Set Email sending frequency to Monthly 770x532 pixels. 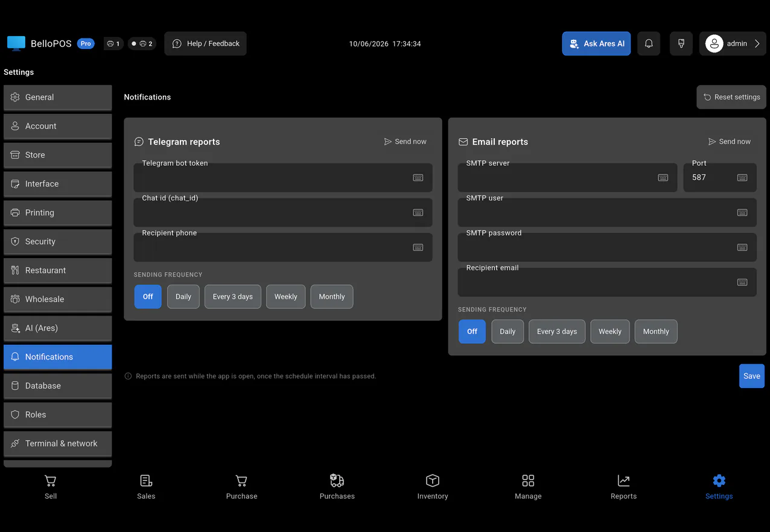[656, 332]
